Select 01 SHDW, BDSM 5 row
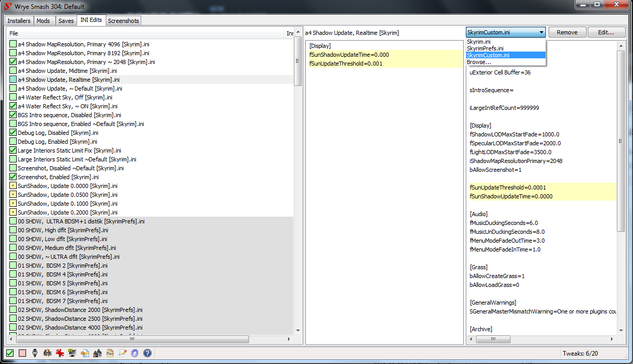This screenshot has width=633, height=364. tap(151, 283)
